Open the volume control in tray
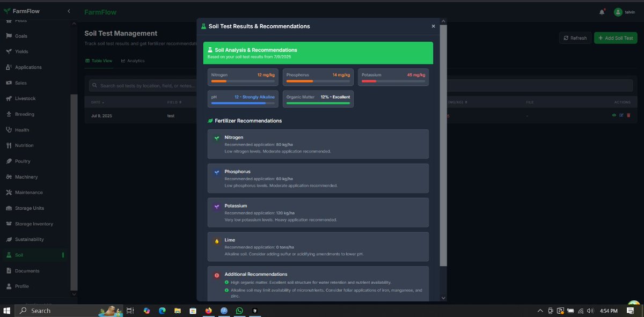This screenshot has width=644, height=317. pos(590,311)
